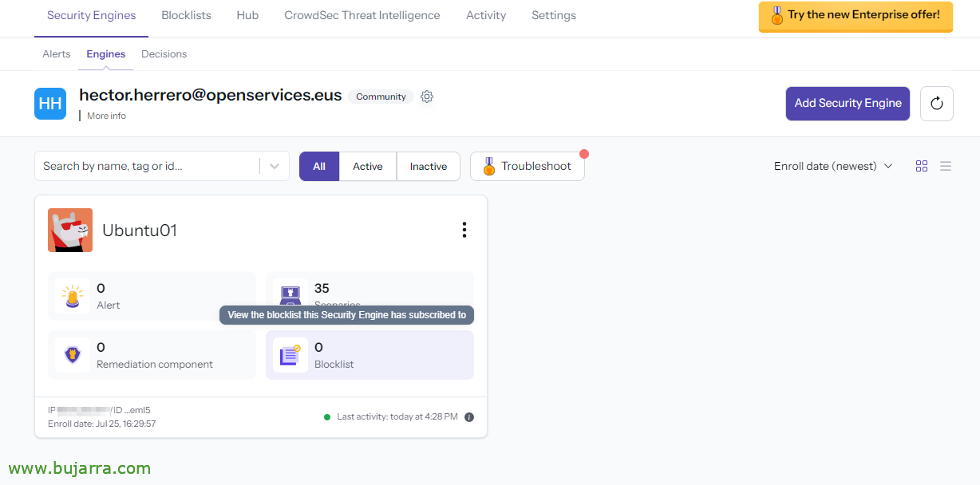Image resolution: width=980 pixels, height=485 pixels.
Task: Click the More info link
Action: (106, 116)
